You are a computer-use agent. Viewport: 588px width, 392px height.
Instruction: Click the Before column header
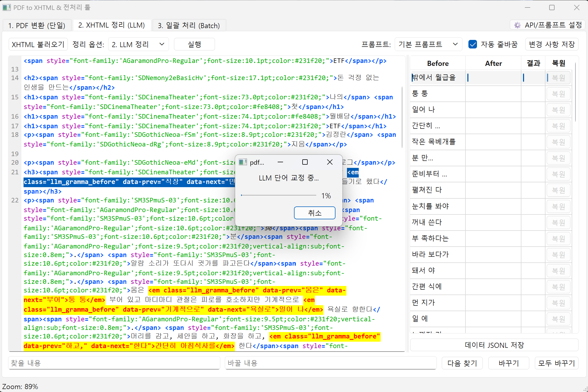[438, 63]
